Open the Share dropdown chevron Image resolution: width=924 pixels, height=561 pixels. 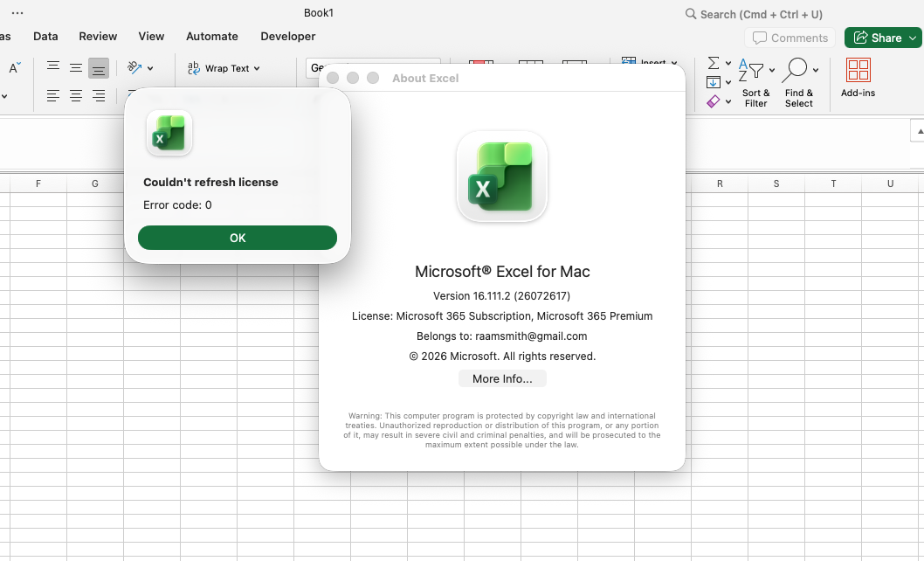[913, 38]
